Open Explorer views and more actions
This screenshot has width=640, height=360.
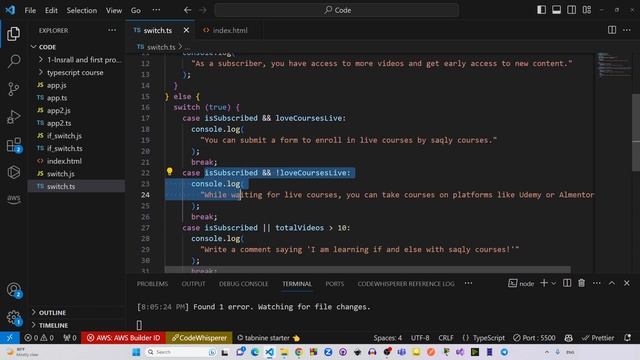pos(112,30)
